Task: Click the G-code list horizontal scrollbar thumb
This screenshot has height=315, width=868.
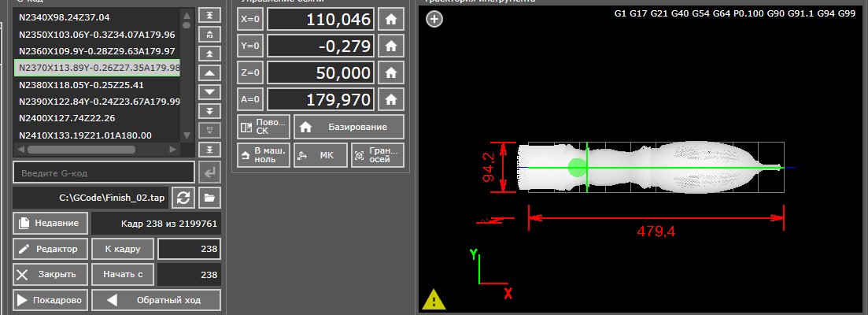Action: pos(81,150)
